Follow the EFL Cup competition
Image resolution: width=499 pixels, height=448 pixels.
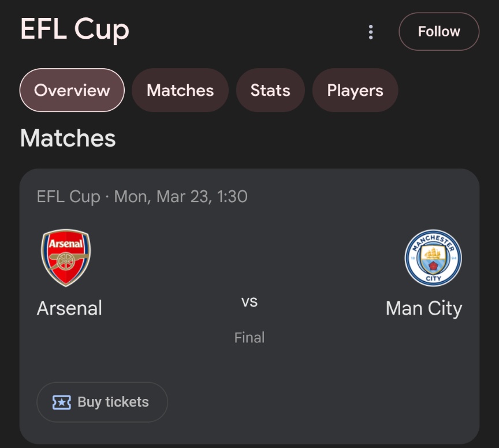tap(439, 32)
